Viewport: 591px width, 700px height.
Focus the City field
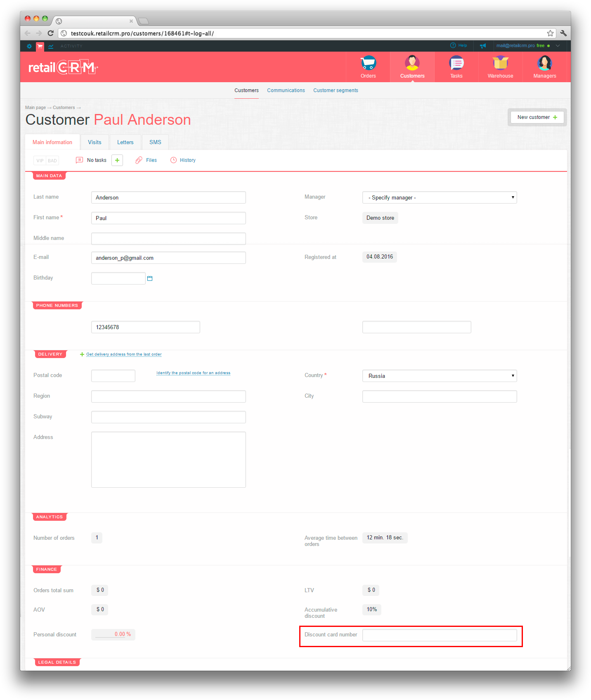(440, 396)
